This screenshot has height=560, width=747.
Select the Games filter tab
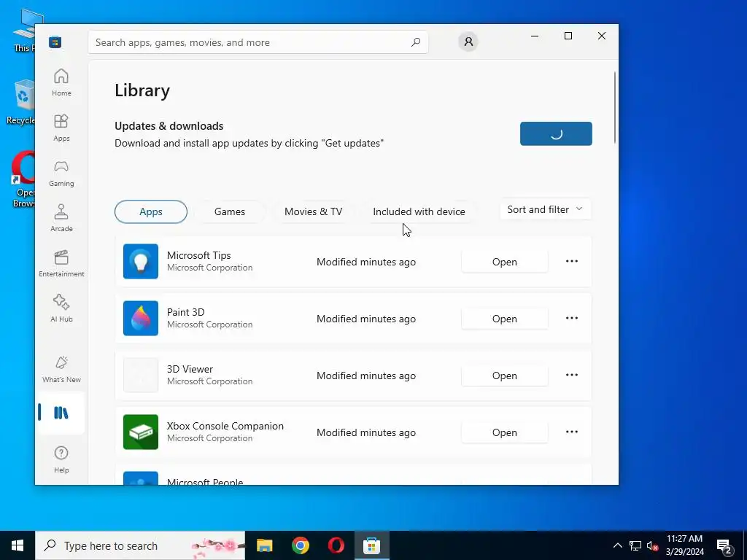click(x=230, y=211)
